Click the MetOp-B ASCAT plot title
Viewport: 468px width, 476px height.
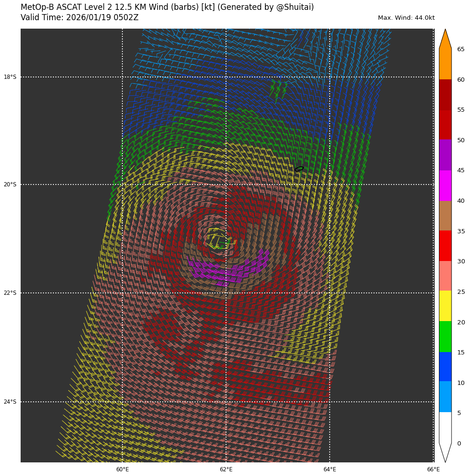(167, 8)
